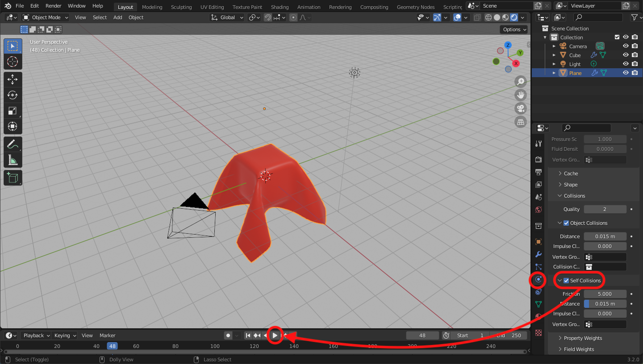Select the Select Box tool

13,46
